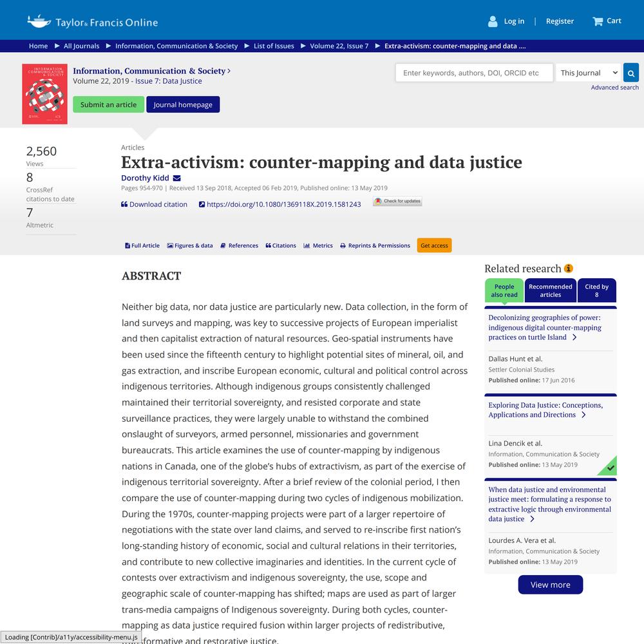Click the Taylor & Francis Online logo

[92, 21]
